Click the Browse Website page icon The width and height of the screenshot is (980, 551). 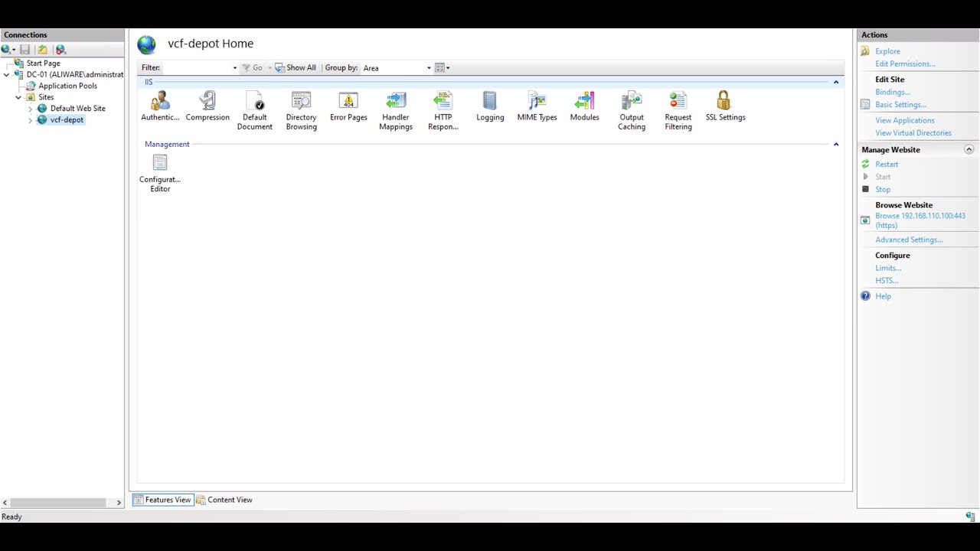point(865,220)
